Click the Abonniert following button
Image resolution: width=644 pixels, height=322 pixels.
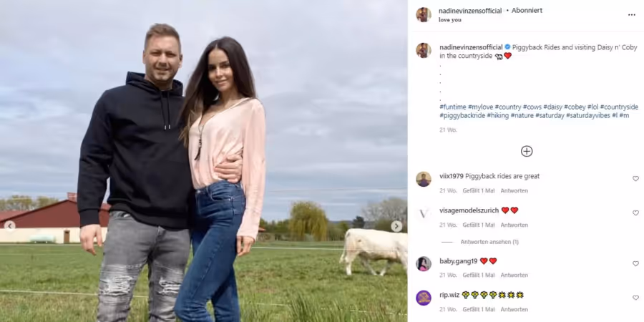527,11
